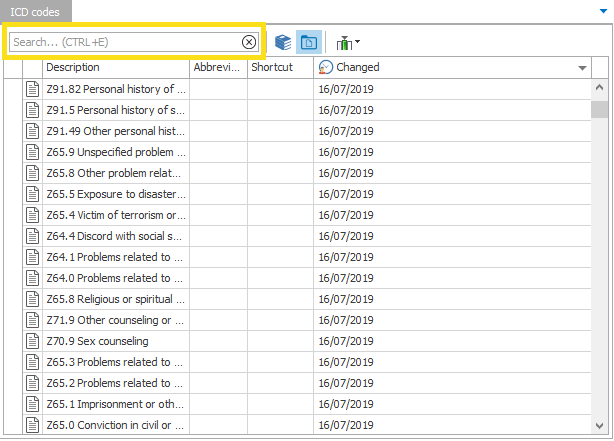Select the ICD codes tab
The height and width of the screenshot is (441, 614).
(x=35, y=12)
